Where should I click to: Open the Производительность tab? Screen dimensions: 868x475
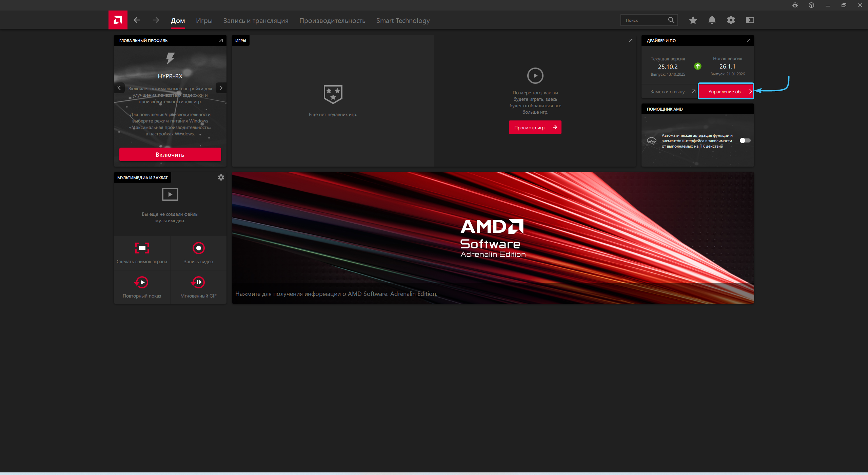point(332,21)
